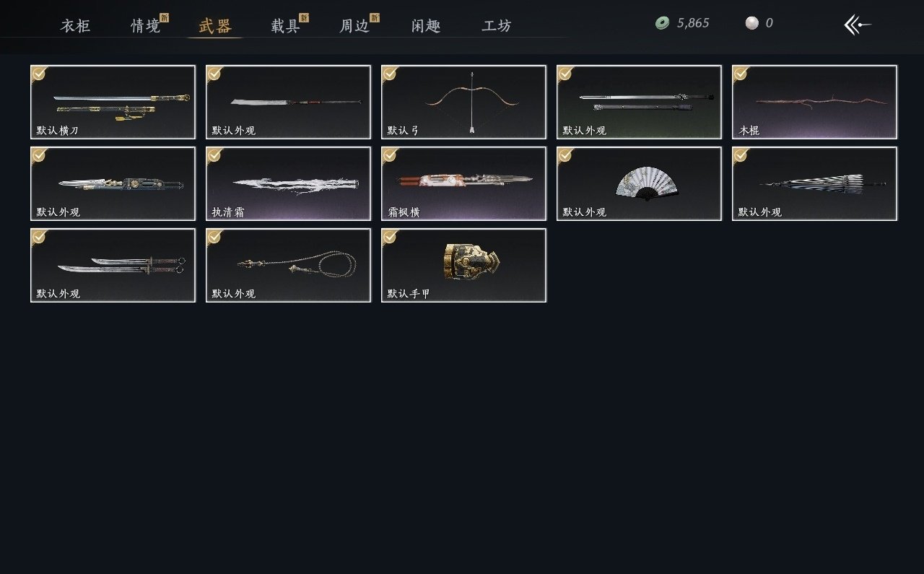Screen dimensions: 924x574
Task: Switch to the 情境 tab
Action: point(146,26)
